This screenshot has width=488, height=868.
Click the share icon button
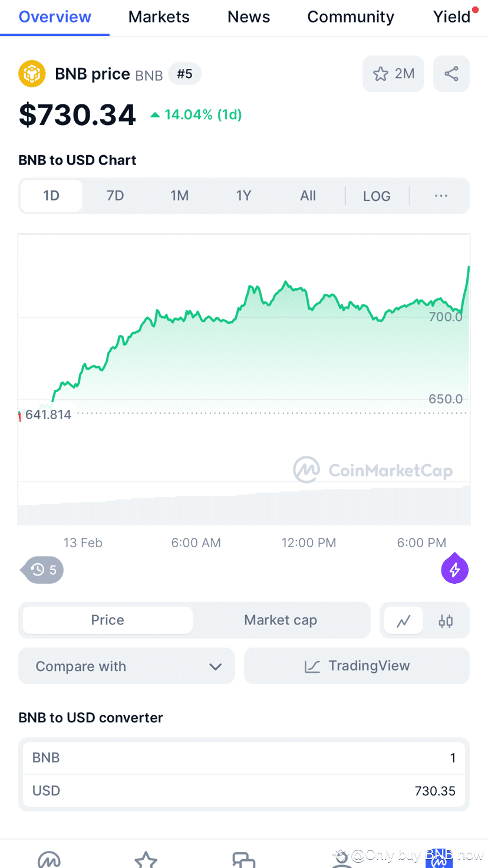coord(451,74)
